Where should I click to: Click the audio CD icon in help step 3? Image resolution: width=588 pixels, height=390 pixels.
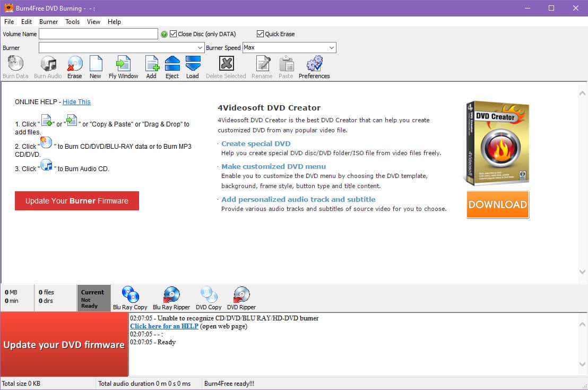pos(46,165)
